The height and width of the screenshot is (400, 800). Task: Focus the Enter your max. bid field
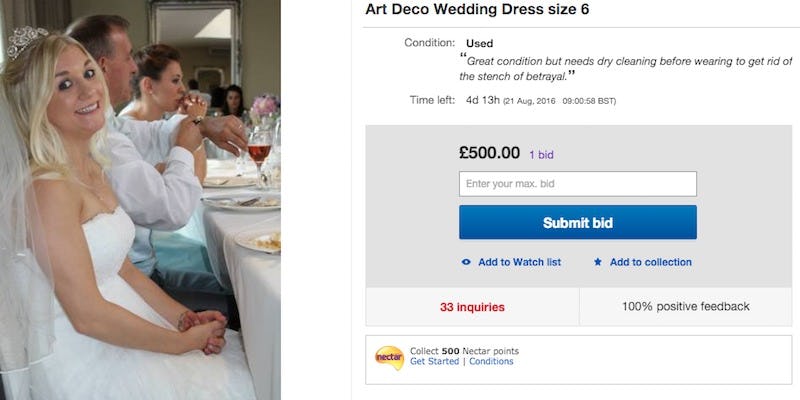pyautogui.click(x=577, y=184)
